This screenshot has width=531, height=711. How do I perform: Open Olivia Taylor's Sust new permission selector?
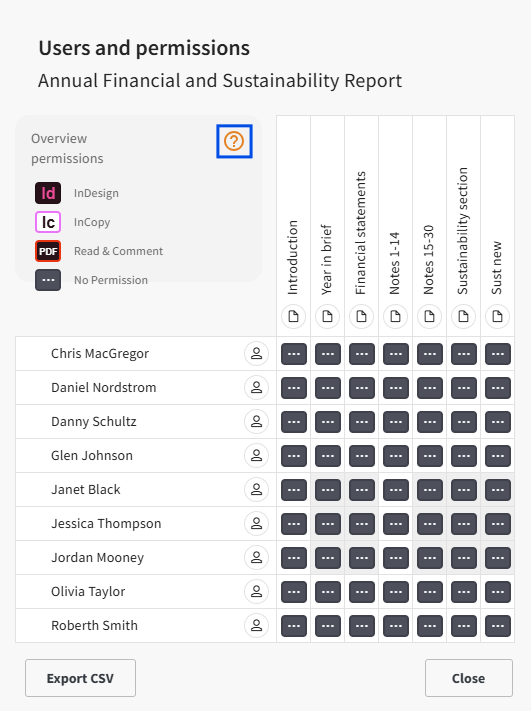[x=498, y=592]
